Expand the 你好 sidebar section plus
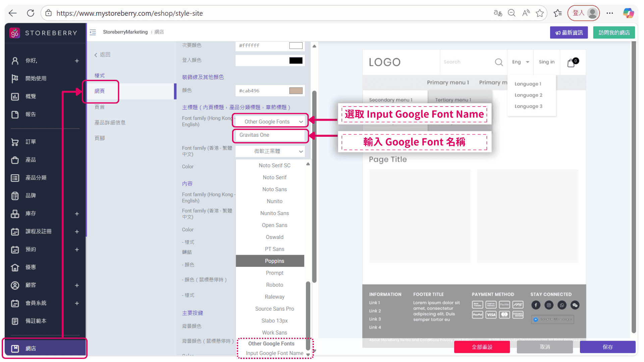644x362 pixels. (x=77, y=61)
